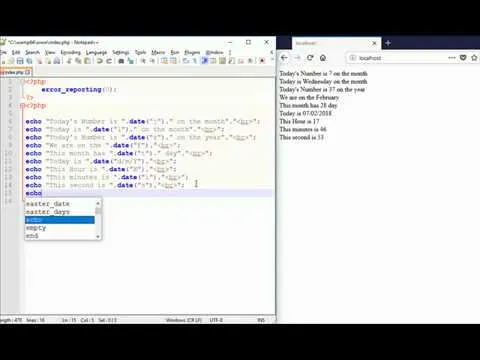
Task: Click browser Back arrow button
Action: pyautogui.click(x=284, y=58)
